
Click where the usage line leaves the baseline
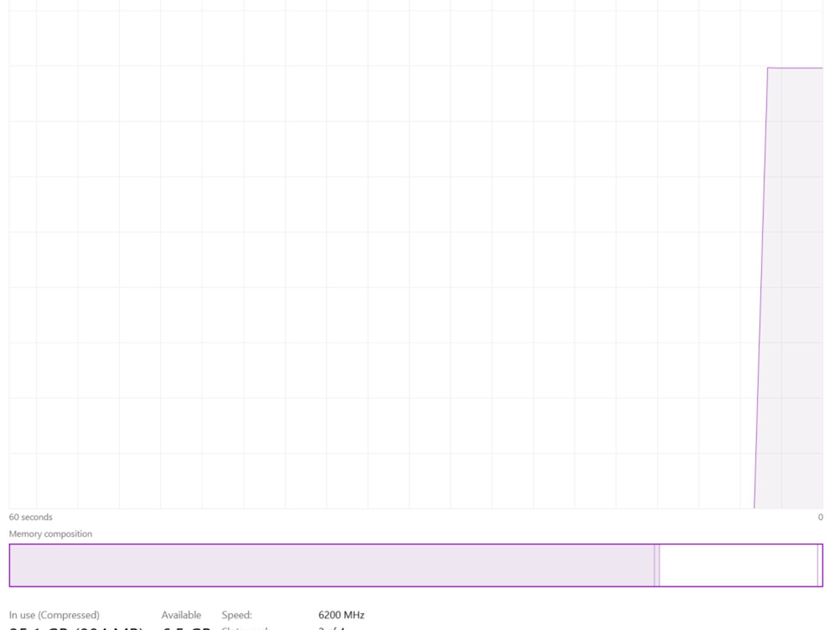click(754, 508)
